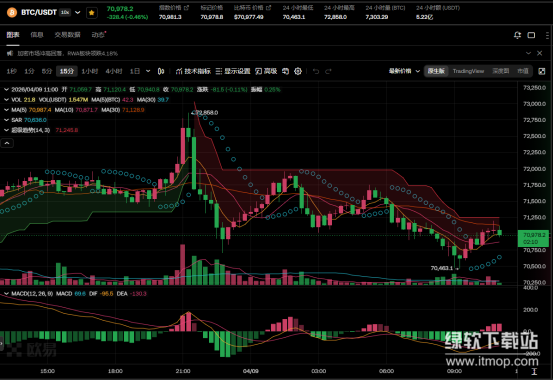
Task: Open chart settings gear icon
Action: (298, 71)
